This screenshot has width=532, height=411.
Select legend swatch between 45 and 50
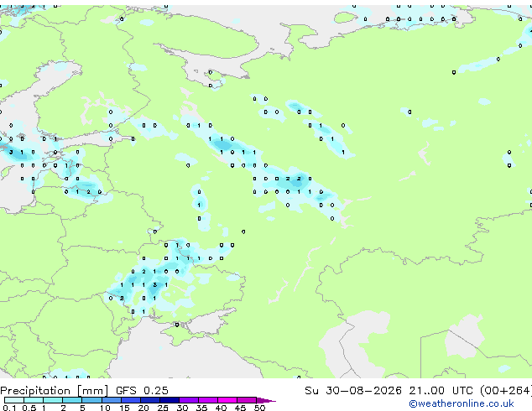point(247,400)
